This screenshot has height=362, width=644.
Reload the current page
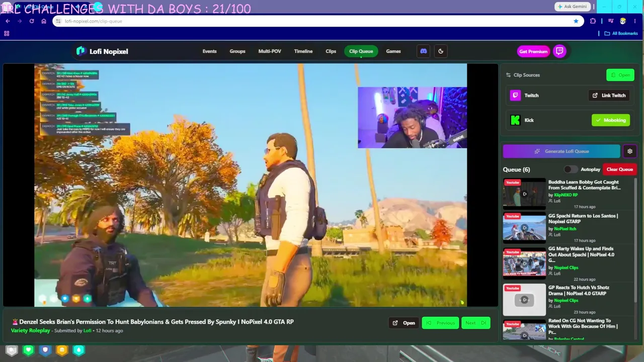click(32, 21)
